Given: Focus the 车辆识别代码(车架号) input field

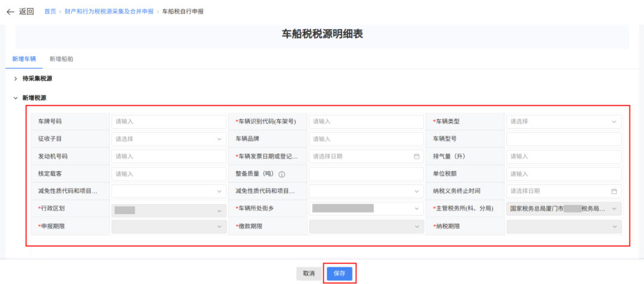Looking at the screenshot, I should [366, 122].
